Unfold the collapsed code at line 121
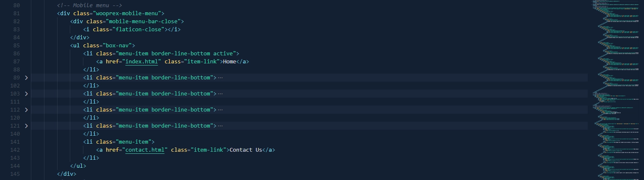This screenshot has height=180, width=644. coord(26,126)
